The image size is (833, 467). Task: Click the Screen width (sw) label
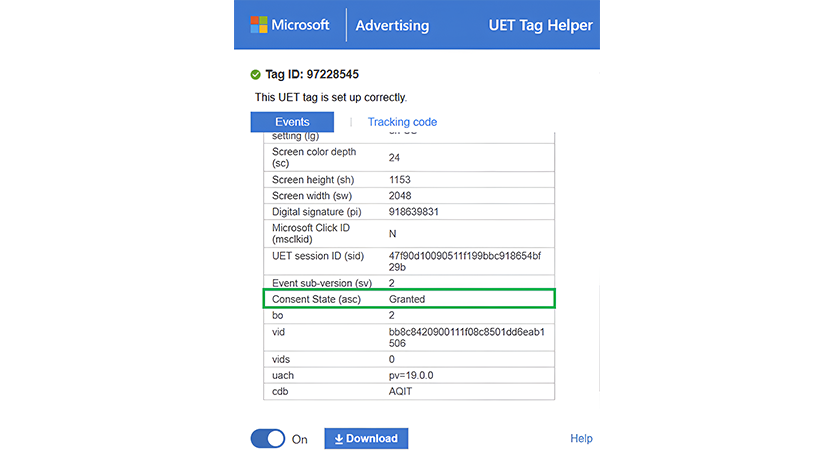point(312,196)
